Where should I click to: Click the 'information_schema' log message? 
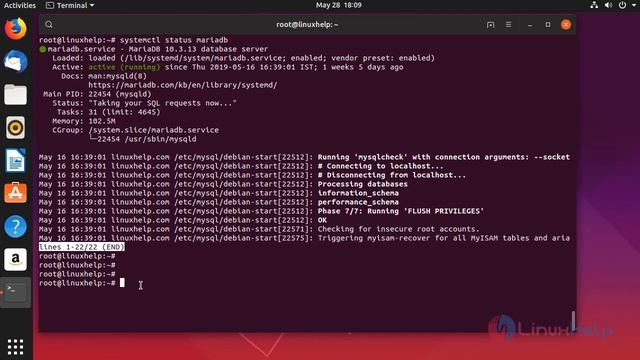click(358, 193)
